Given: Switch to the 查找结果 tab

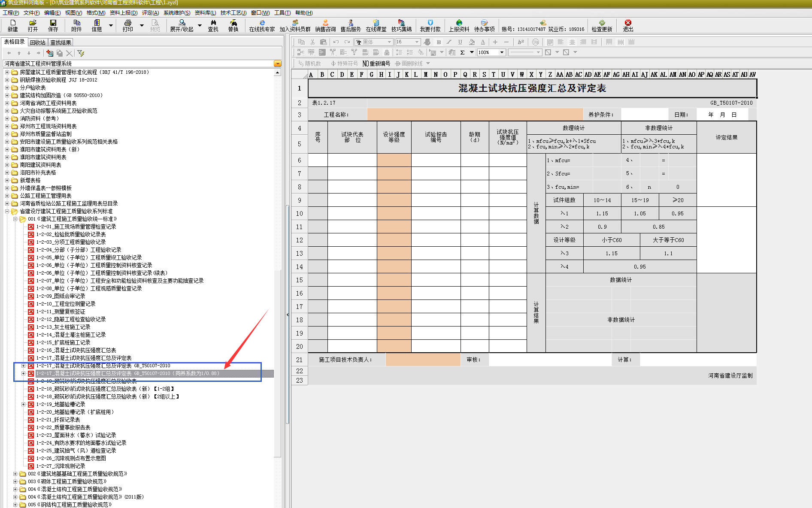Looking at the screenshot, I should pyautogui.click(x=61, y=42).
